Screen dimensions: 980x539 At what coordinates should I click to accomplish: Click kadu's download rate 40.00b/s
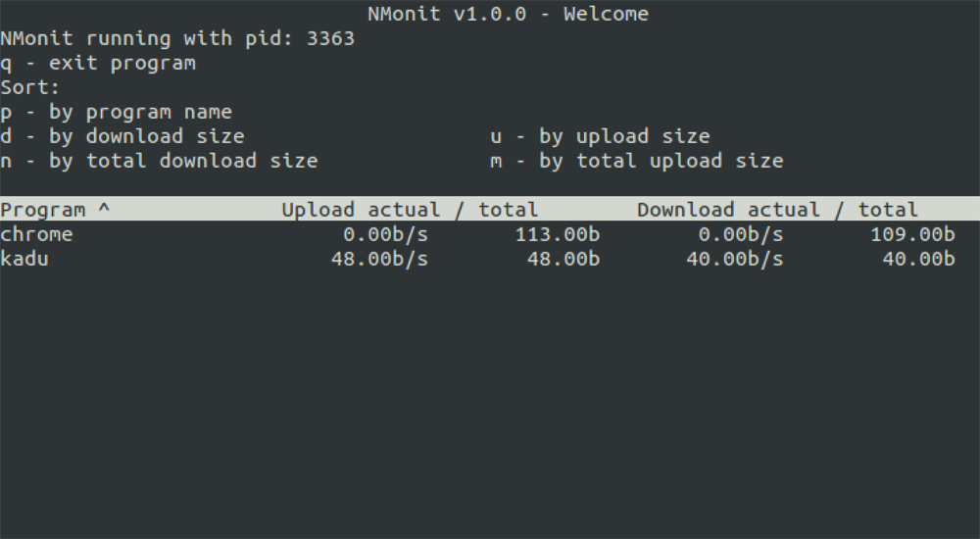pos(735,259)
